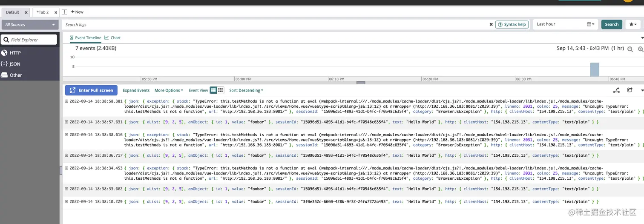Screen dimensions: 644x224
Task: Grab the timeline resize handle below the chart
Action: (x=361, y=82)
